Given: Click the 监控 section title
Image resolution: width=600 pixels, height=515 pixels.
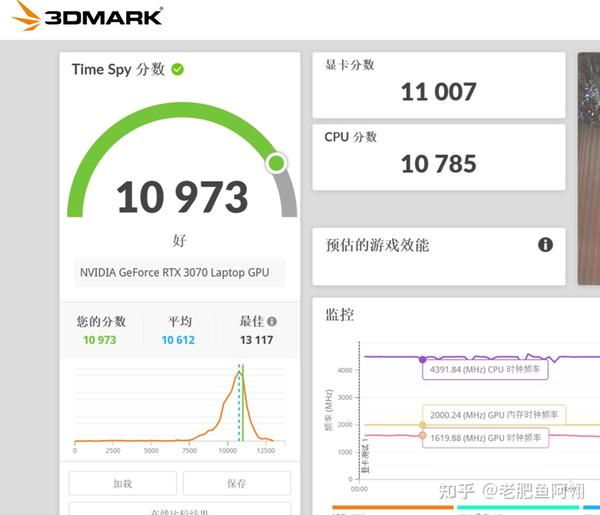Looking at the screenshot, I should (x=339, y=315).
